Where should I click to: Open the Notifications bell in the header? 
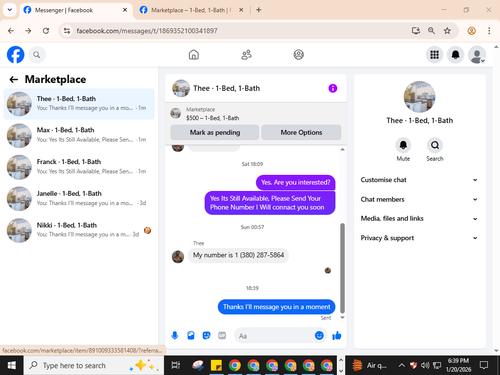(455, 55)
